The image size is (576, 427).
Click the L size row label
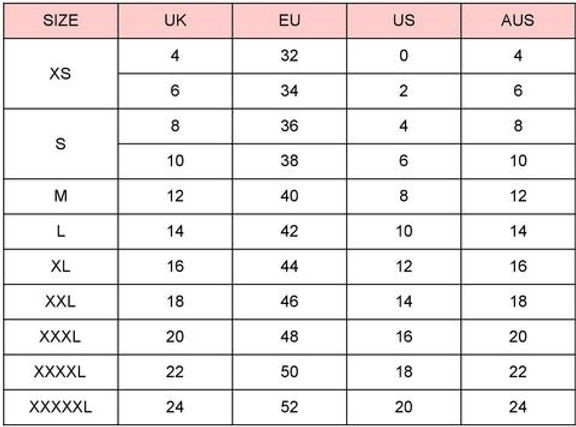click(x=61, y=232)
